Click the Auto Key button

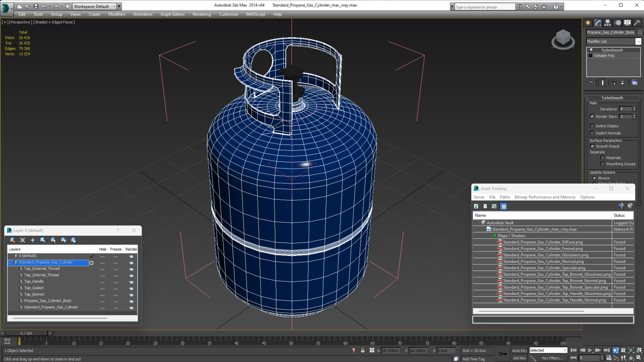(519, 350)
